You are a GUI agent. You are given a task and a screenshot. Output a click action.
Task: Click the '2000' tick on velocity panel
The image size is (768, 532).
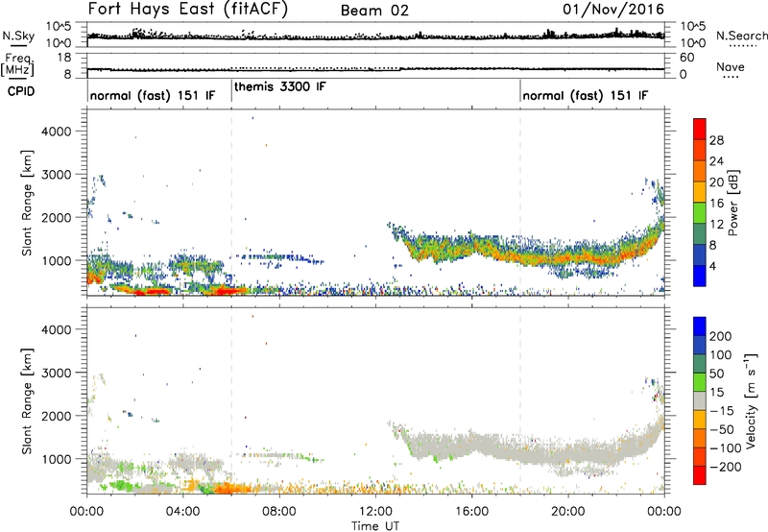point(57,416)
